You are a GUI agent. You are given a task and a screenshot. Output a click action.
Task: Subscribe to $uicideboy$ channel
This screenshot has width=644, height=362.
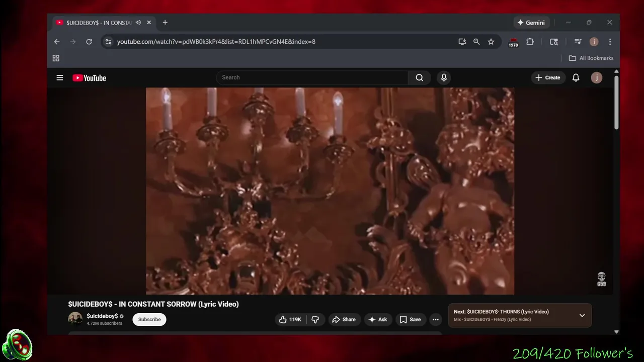[149, 319]
